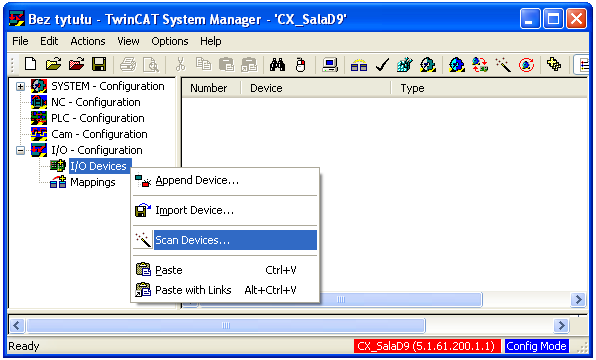Click the Restart in Config Mode icon
596x360 pixels.
[x=457, y=64]
